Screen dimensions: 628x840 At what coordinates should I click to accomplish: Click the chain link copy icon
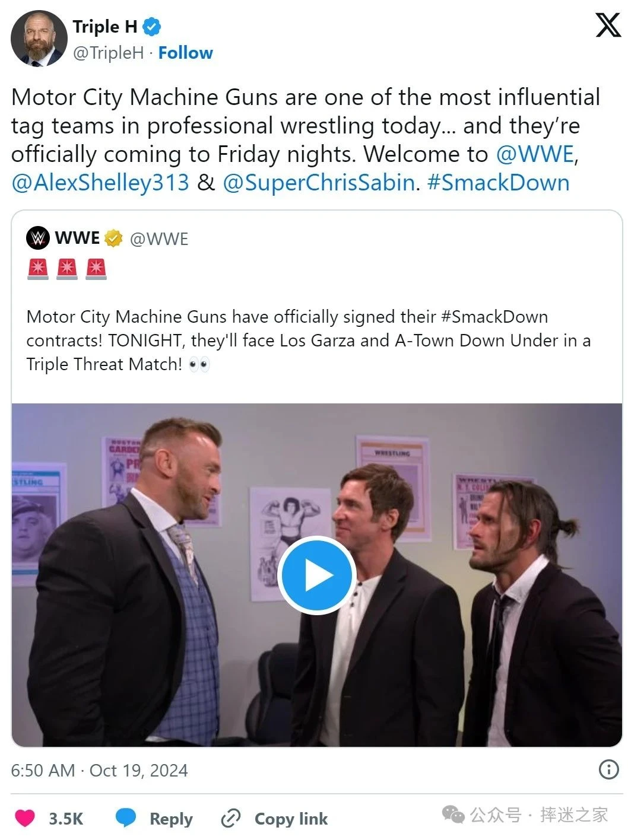[x=230, y=818]
